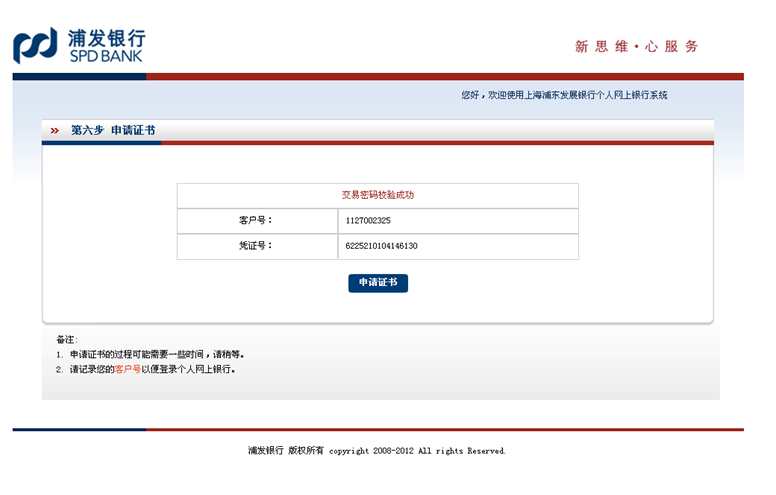Click the red double-arrow icon beside 第六步
Screen dimensions: 776x495
(55, 131)
